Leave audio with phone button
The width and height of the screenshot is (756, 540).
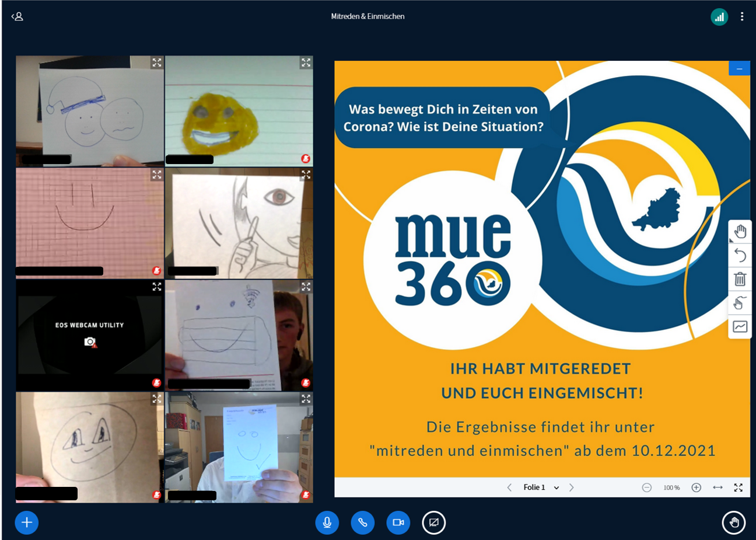click(363, 522)
